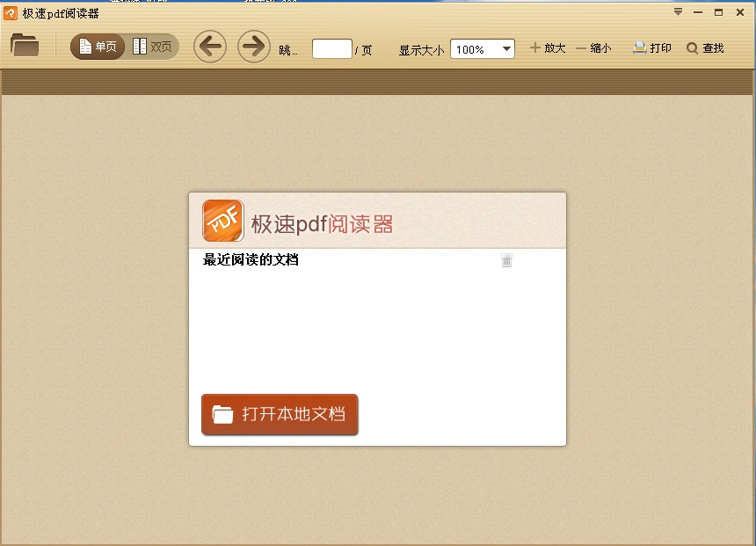Click 查找 search button

(x=705, y=47)
